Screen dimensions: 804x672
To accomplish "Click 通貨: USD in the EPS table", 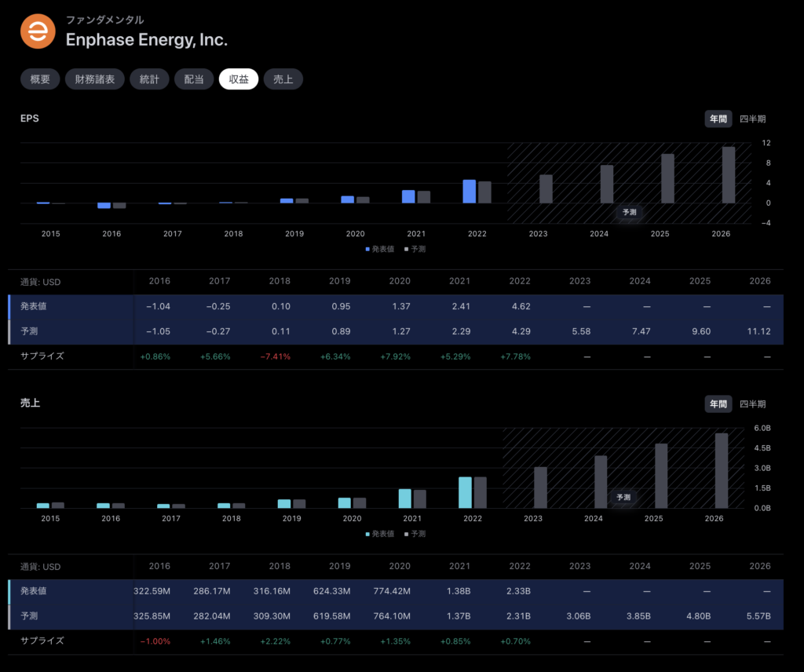I will pyautogui.click(x=41, y=282).
